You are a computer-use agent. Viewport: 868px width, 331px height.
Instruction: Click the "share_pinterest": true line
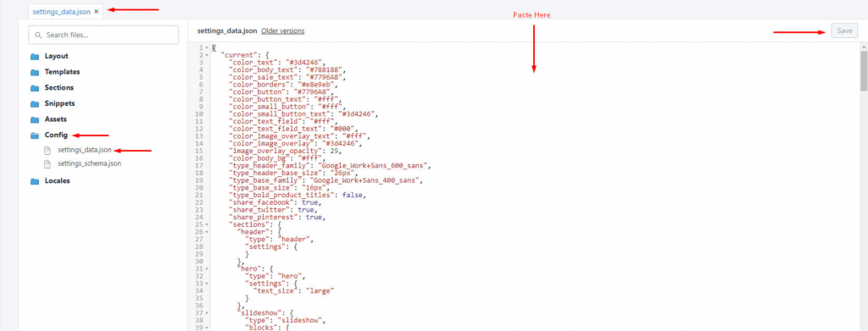277,218
